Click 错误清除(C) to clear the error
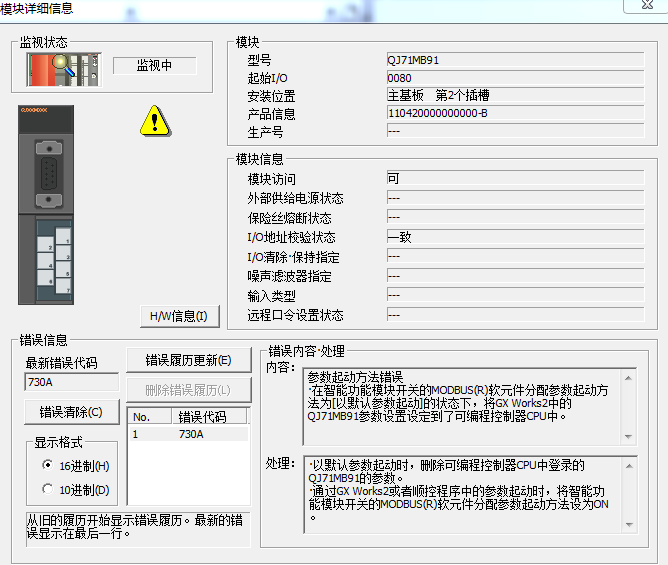Image resolution: width=668 pixels, height=565 pixels. point(70,412)
